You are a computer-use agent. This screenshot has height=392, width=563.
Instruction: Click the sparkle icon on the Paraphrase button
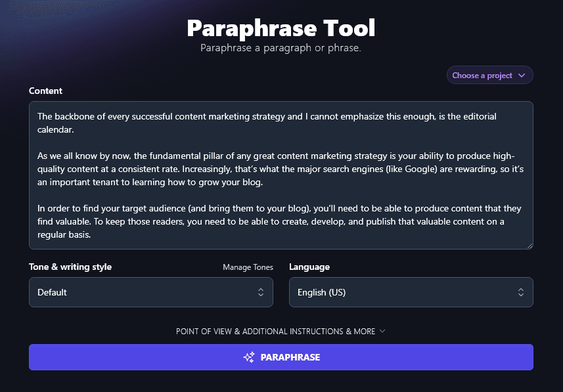[249, 357]
